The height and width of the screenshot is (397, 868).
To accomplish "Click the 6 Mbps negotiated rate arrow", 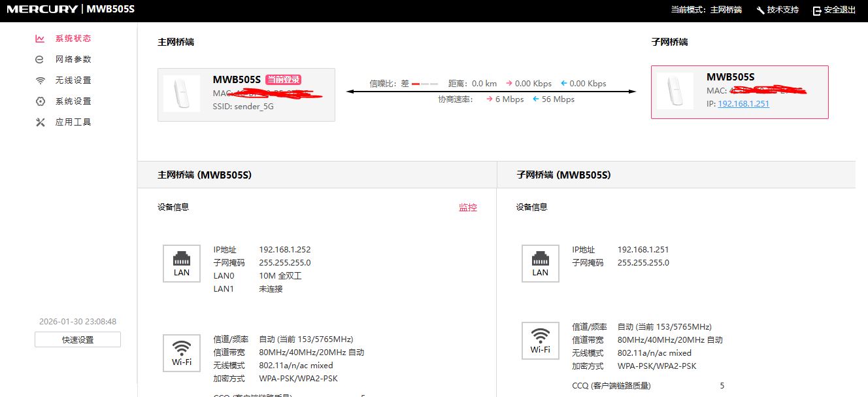I will click(490, 99).
